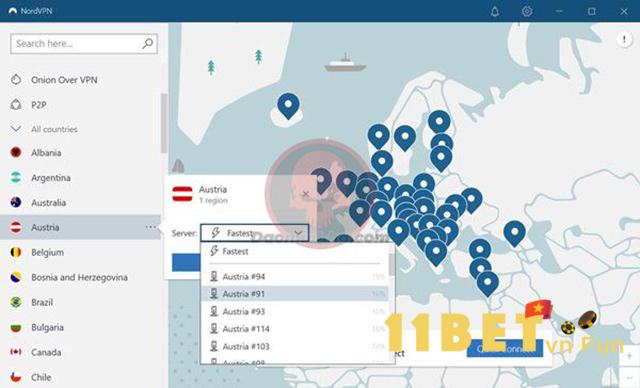The height and width of the screenshot is (388, 640).
Task: Click the Belgium flag icon
Action: 16,252
